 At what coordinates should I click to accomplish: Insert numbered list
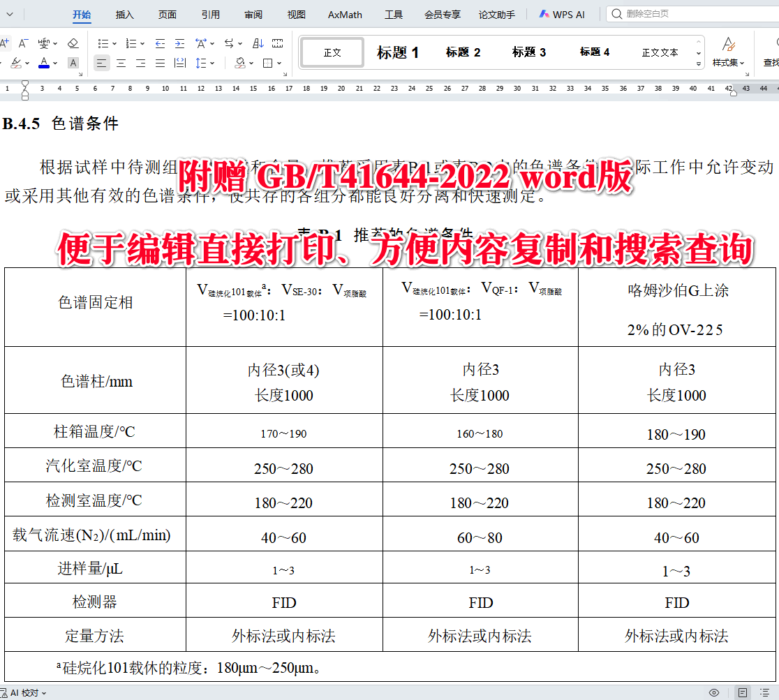click(x=131, y=44)
